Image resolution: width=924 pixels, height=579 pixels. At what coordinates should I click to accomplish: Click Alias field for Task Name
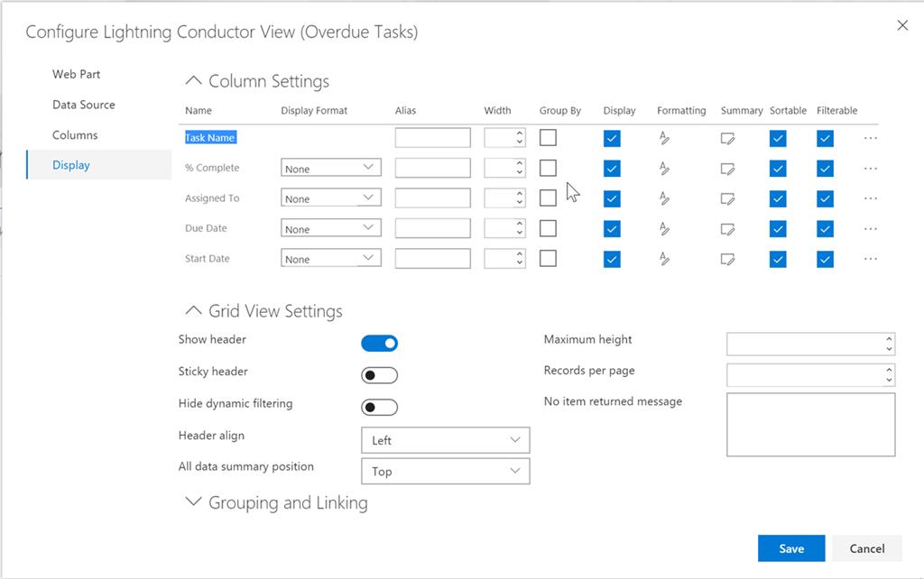(x=433, y=138)
